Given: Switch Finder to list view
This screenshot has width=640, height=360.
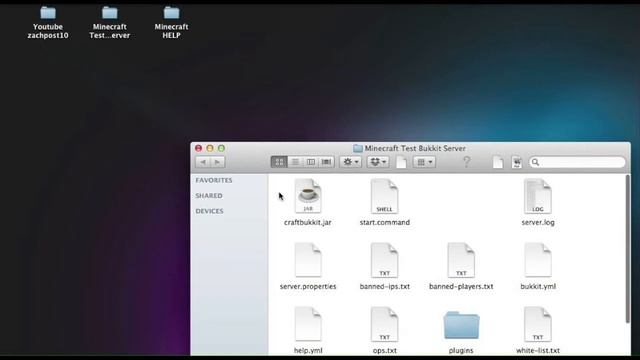Looking at the screenshot, I should point(295,162).
